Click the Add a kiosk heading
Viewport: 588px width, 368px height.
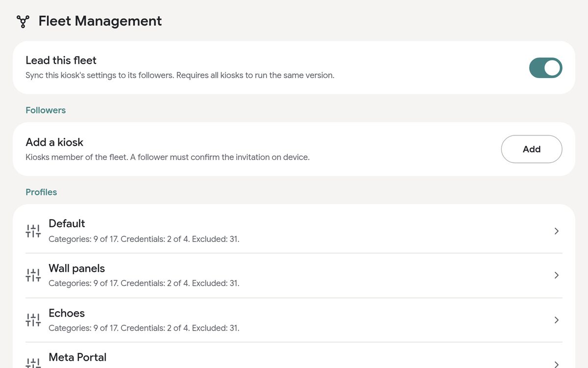pos(54,142)
